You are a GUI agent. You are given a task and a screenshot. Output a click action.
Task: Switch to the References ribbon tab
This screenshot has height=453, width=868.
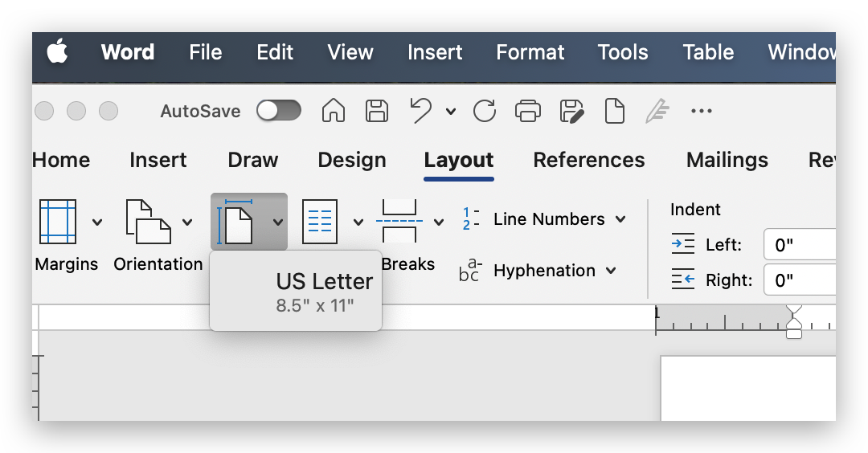click(589, 160)
